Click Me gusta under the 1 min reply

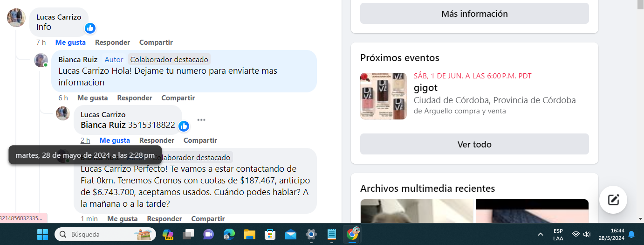123,219
